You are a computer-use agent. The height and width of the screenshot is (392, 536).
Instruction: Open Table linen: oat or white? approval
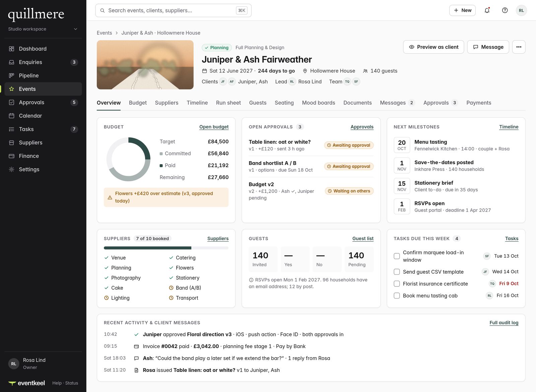311,145
